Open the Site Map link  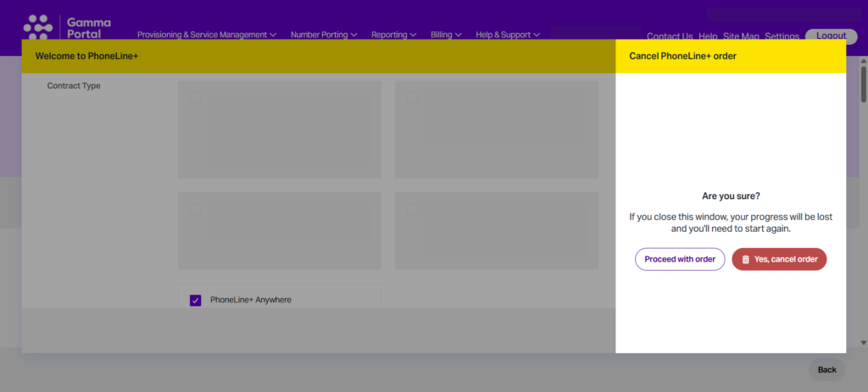pos(741,36)
